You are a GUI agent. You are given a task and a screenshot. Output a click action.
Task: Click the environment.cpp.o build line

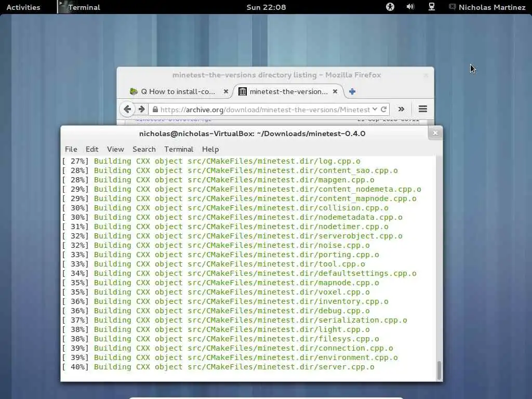[230, 357]
